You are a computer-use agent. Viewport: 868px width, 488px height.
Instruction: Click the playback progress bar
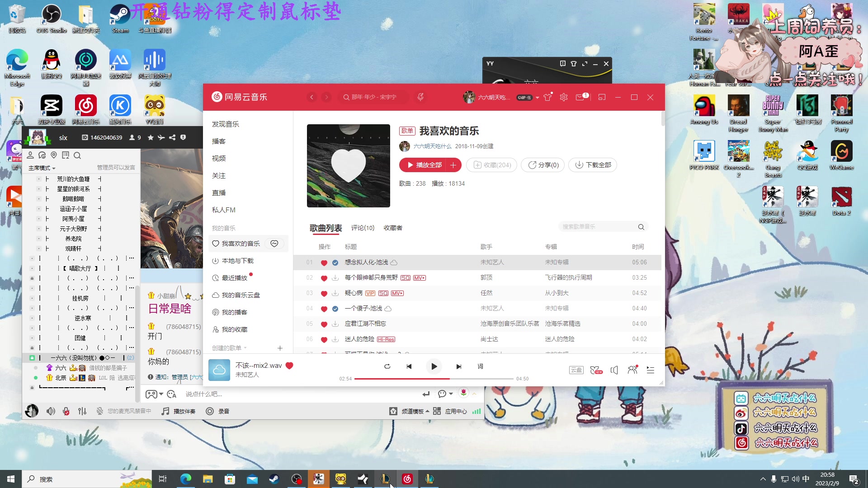point(434,379)
